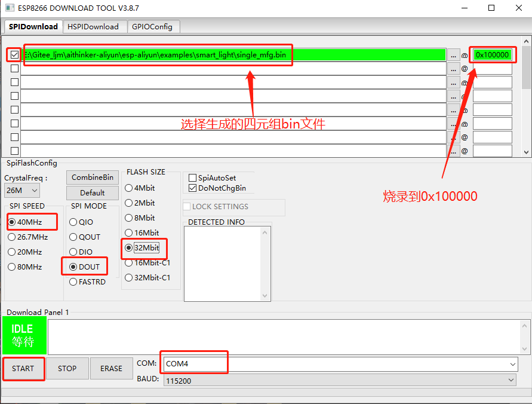Click the Download Panel 1 log area
The image size is (532, 404).
point(289,337)
